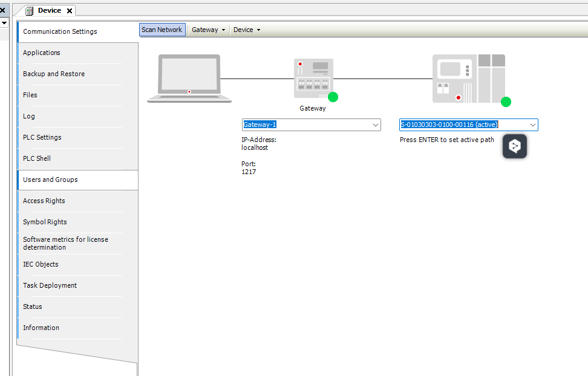
Task: Click the left panel dropdown arrow
Action: (4, 23)
